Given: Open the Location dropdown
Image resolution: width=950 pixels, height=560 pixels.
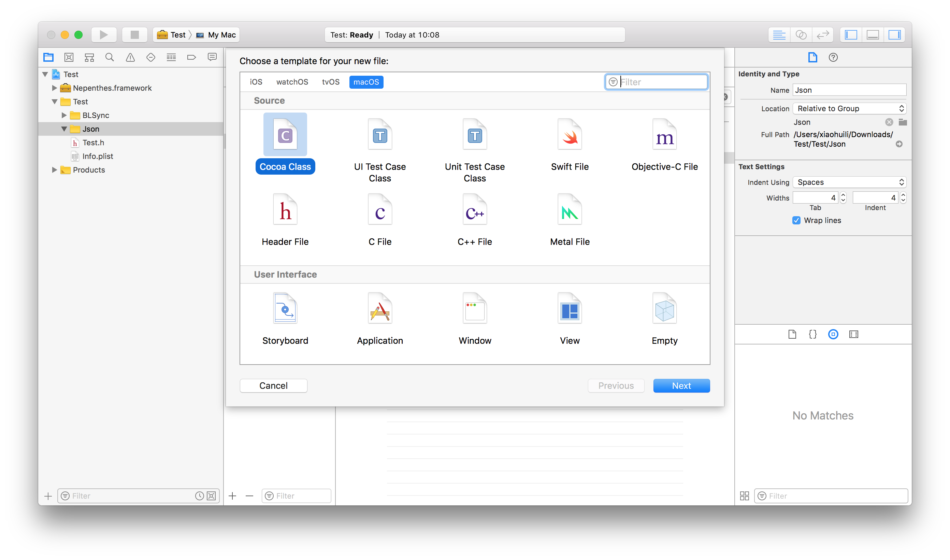Looking at the screenshot, I should pyautogui.click(x=849, y=109).
